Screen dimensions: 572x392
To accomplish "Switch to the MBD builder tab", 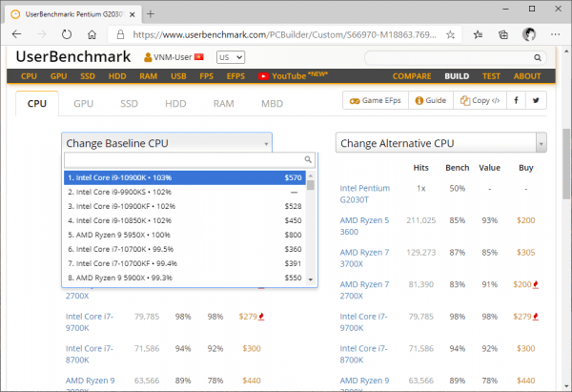I will [272, 104].
